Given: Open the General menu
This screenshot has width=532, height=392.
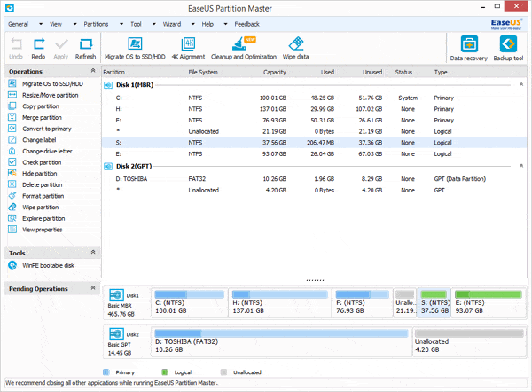Looking at the screenshot, I should [x=19, y=24].
